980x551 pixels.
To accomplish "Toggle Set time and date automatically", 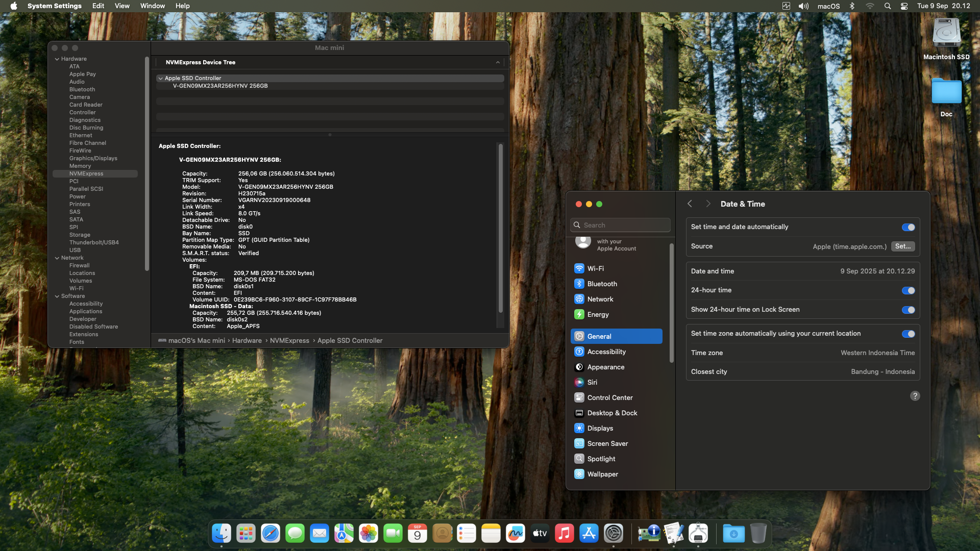I will click(x=908, y=227).
